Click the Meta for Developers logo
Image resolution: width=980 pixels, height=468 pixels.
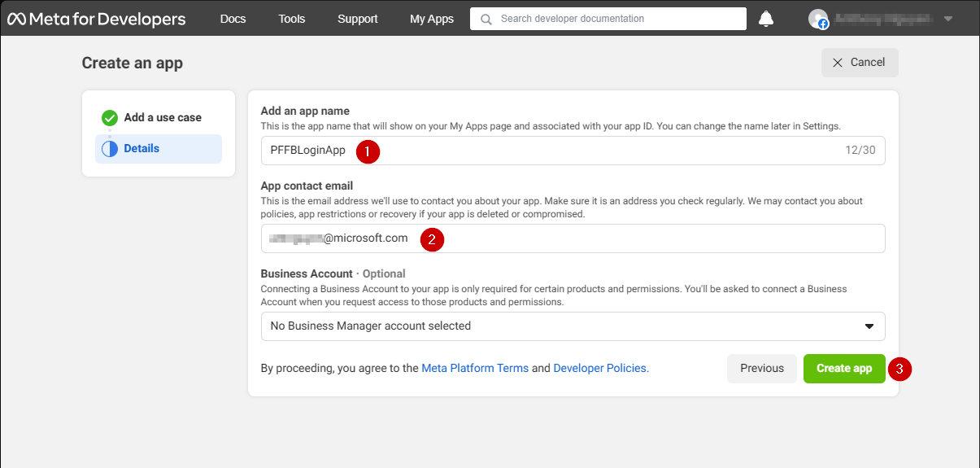[x=97, y=19]
